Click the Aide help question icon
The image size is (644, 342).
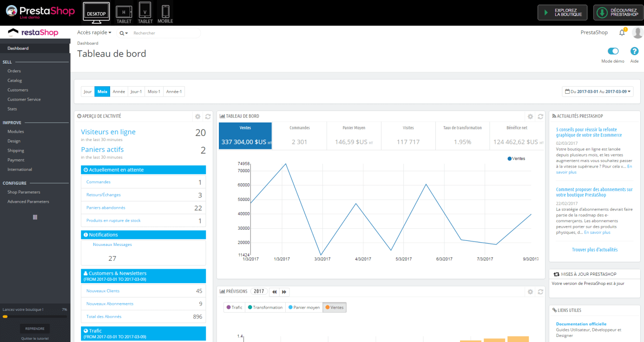click(x=634, y=52)
